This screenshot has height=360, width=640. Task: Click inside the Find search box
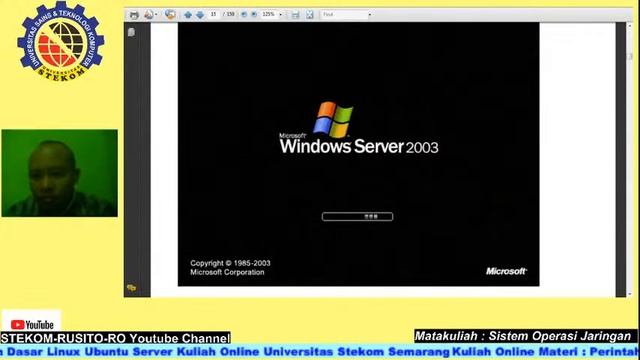pos(344,14)
